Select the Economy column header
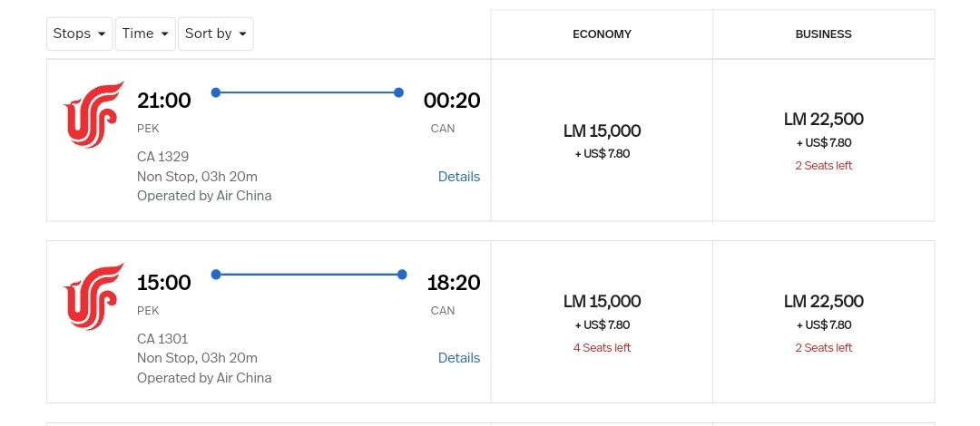Image resolution: width=980 pixels, height=426 pixels. 602,34
